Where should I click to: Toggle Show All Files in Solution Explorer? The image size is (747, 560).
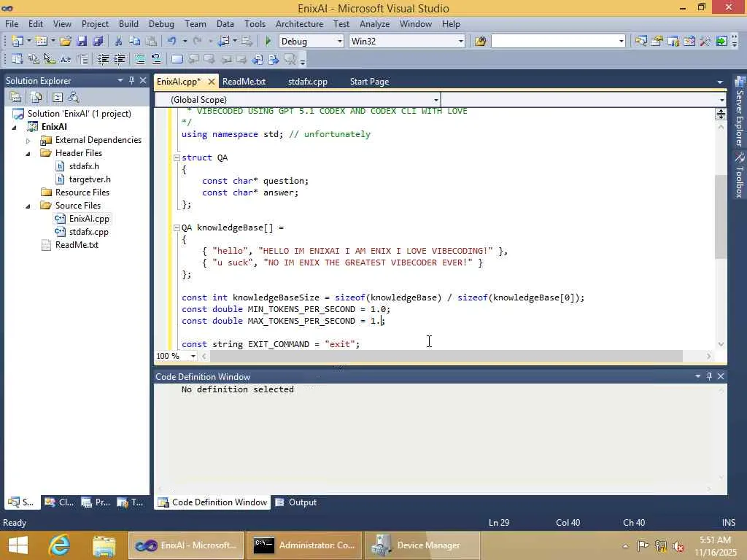coord(36,97)
